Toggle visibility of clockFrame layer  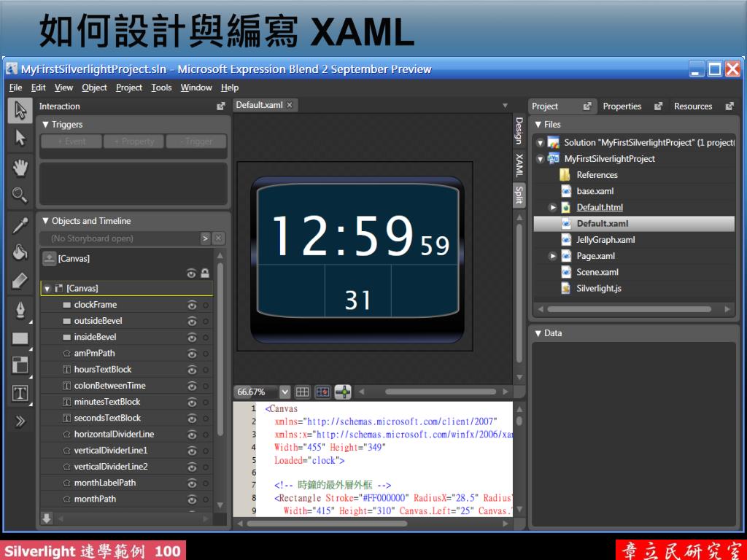[x=192, y=306]
